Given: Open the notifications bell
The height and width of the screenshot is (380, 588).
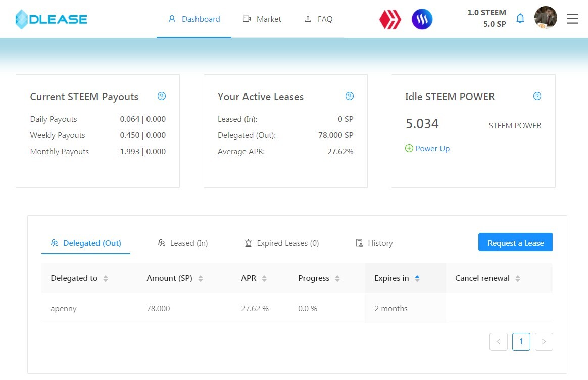Looking at the screenshot, I should [520, 18].
